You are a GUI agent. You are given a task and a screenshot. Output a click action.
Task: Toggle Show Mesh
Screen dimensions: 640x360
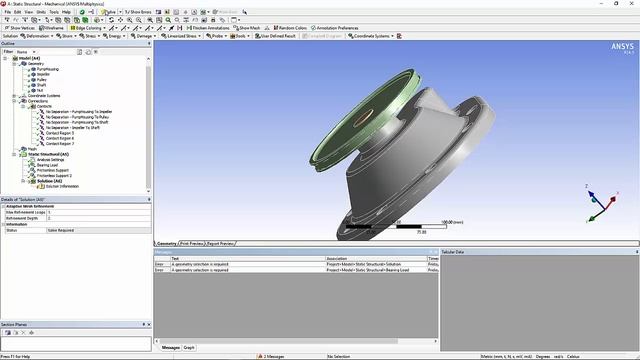coord(247,28)
